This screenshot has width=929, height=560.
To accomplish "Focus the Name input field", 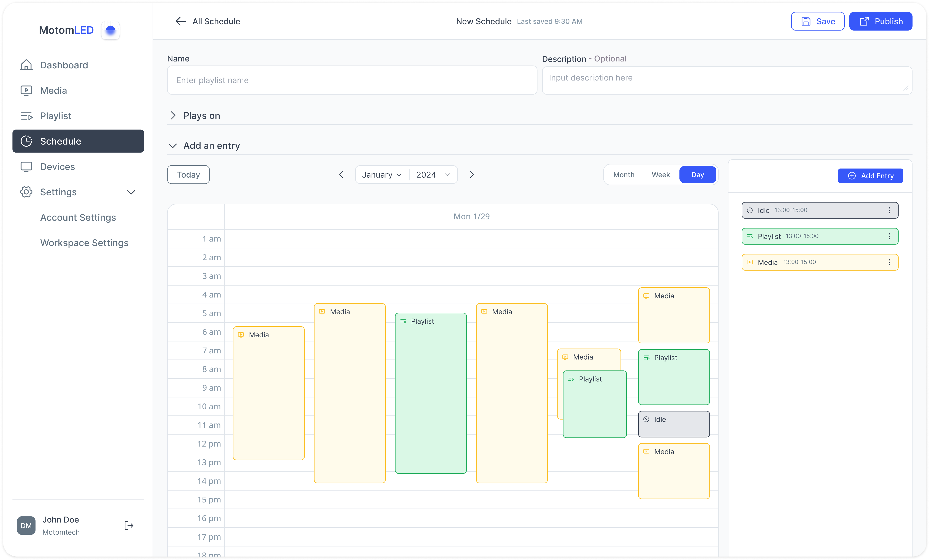I will click(x=352, y=80).
